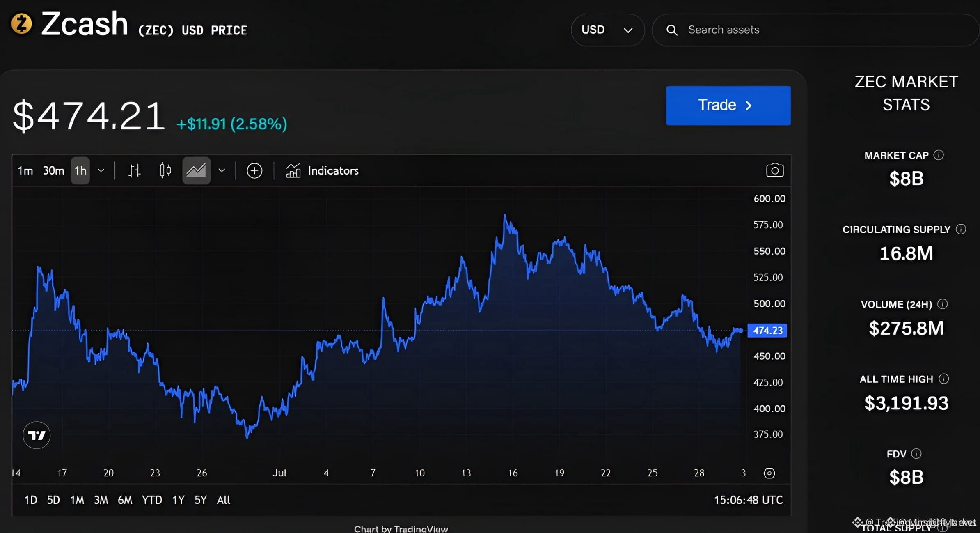Select the 1h interval
Viewport: 980px width, 533px height.
(80, 170)
